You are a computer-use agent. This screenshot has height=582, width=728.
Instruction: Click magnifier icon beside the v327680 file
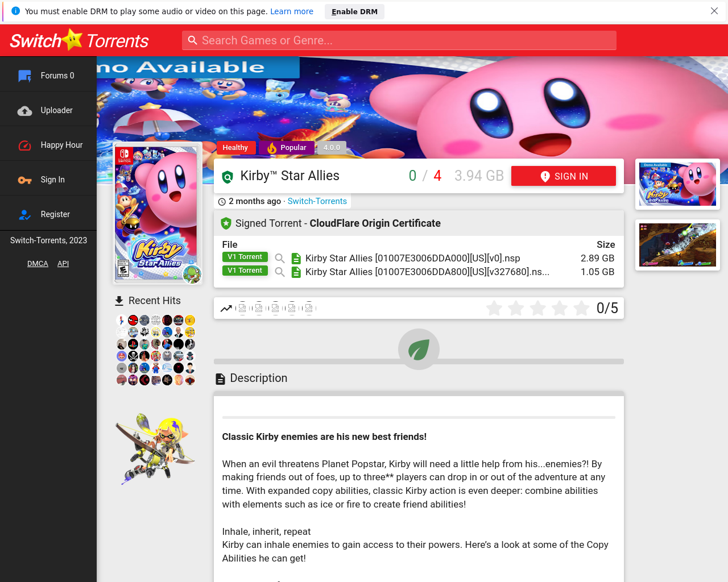click(280, 272)
